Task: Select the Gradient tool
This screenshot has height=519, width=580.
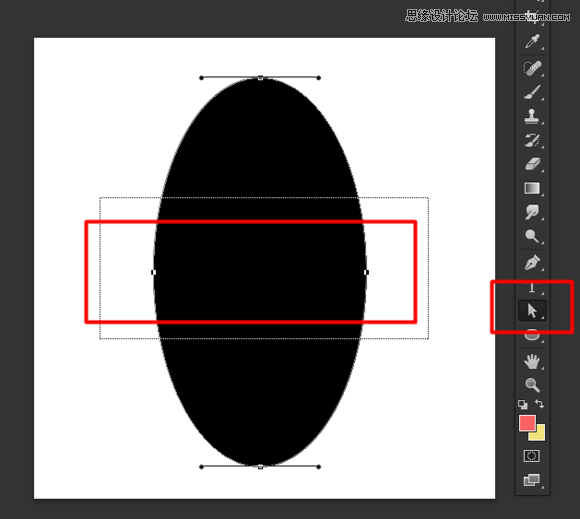Action: point(532,188)
